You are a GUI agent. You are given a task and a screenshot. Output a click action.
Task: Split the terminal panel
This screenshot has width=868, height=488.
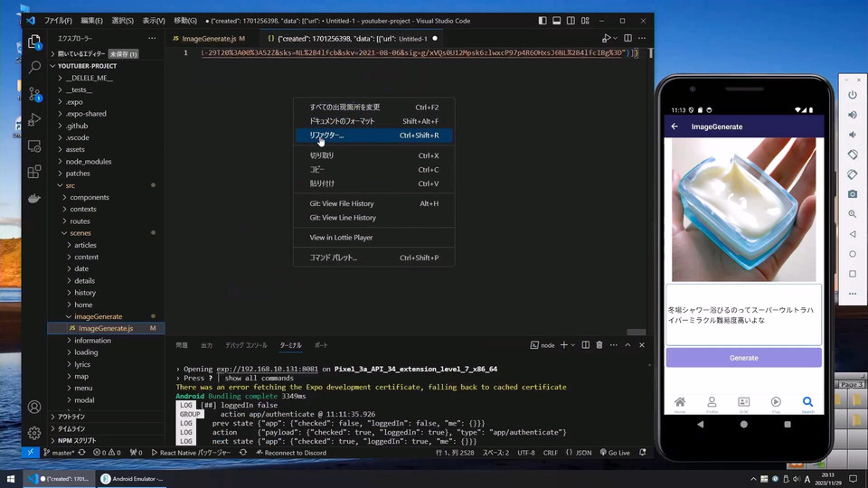point(586,345)
